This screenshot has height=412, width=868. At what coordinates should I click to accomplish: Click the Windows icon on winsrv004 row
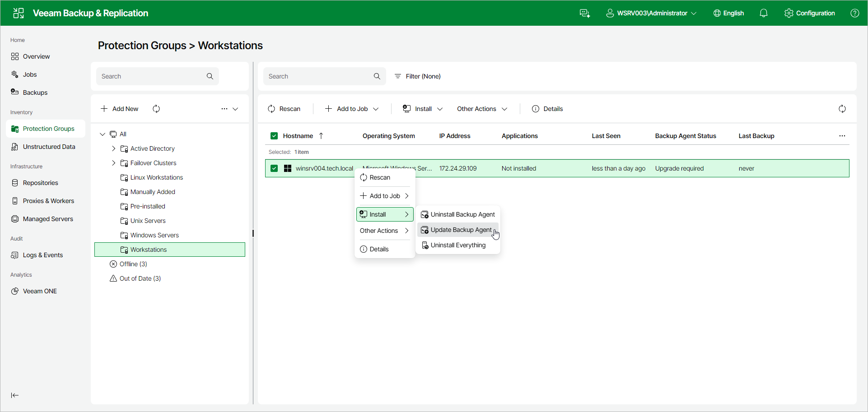(x=288, y=168)
